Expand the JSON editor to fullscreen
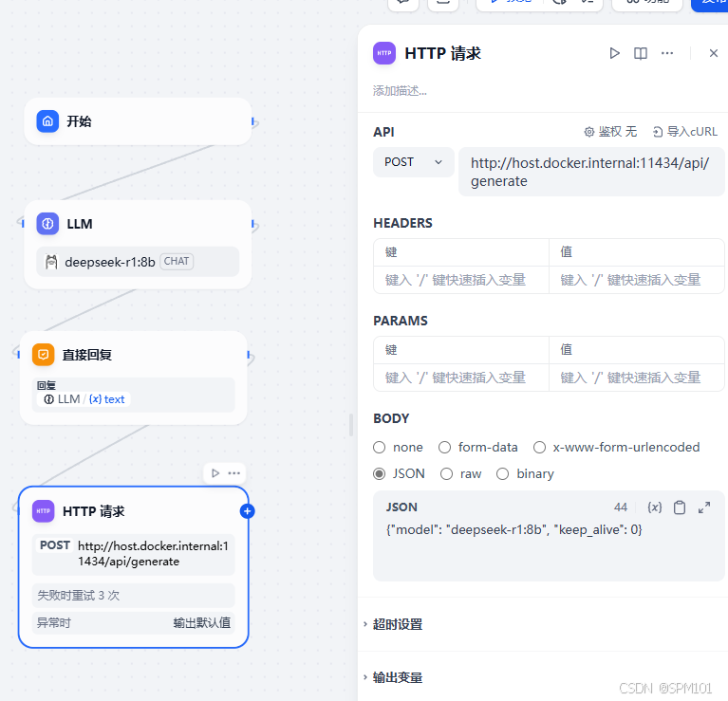 [x=704, y=507]
